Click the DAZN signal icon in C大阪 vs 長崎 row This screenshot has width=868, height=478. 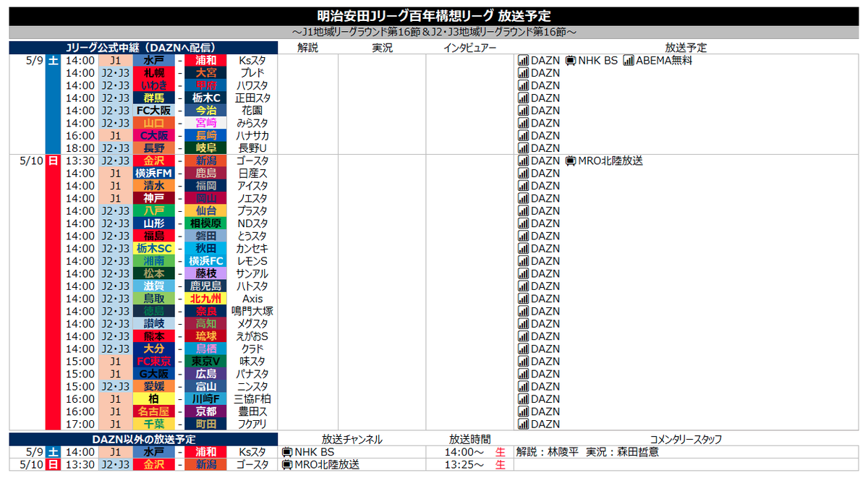(x=523, y=136)
